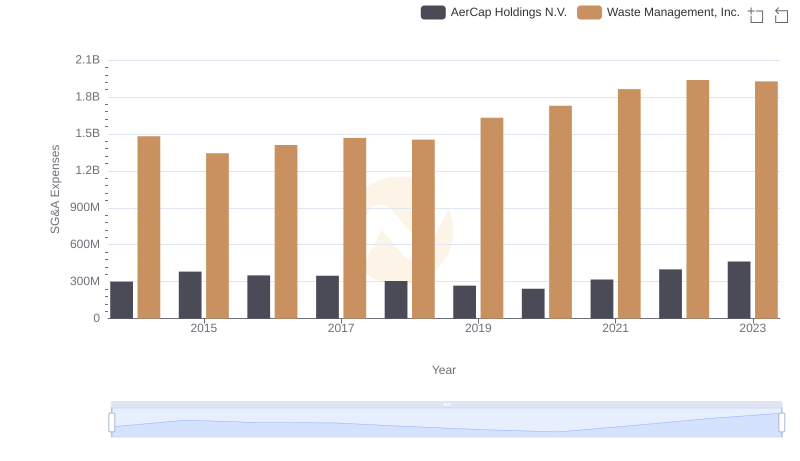Image resolution: width=800 pixels, height=461 pixels.
Task: Select AerCap bar for 2016
Action: [x=259, y=297]
